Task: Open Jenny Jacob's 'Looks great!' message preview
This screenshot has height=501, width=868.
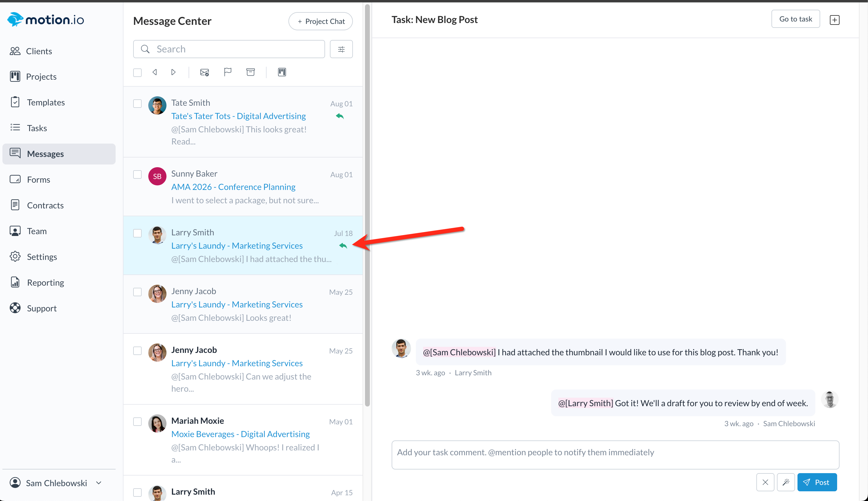Action: (x=231, y=318)
